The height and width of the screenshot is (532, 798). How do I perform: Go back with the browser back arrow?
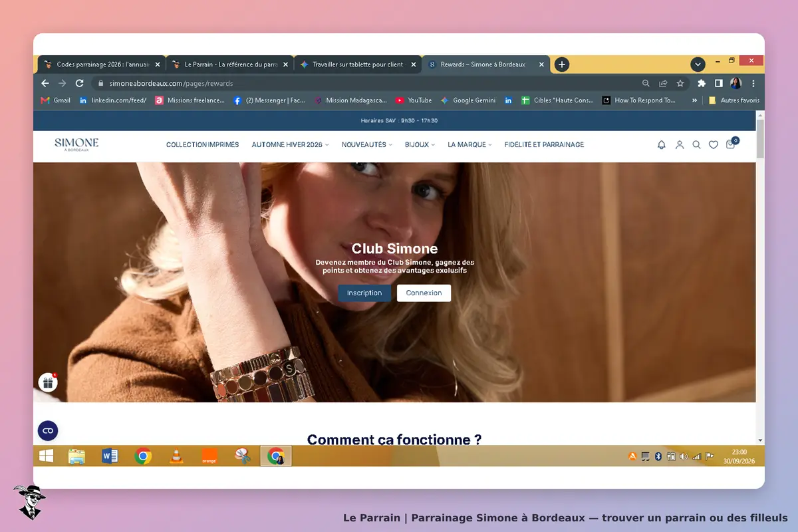(45, 83)
